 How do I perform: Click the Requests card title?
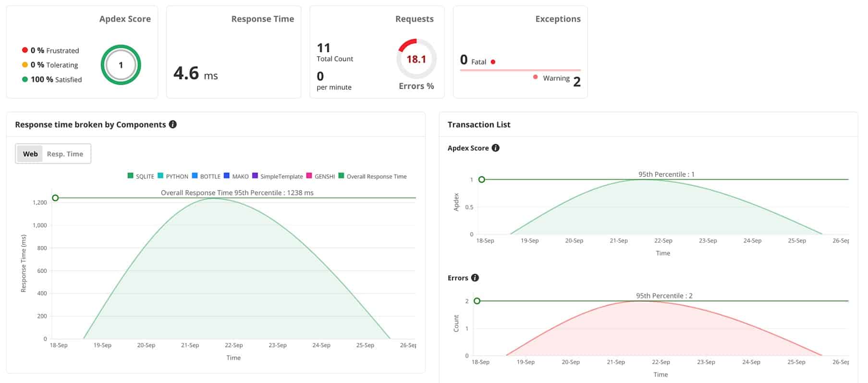[x=415, y=19]
